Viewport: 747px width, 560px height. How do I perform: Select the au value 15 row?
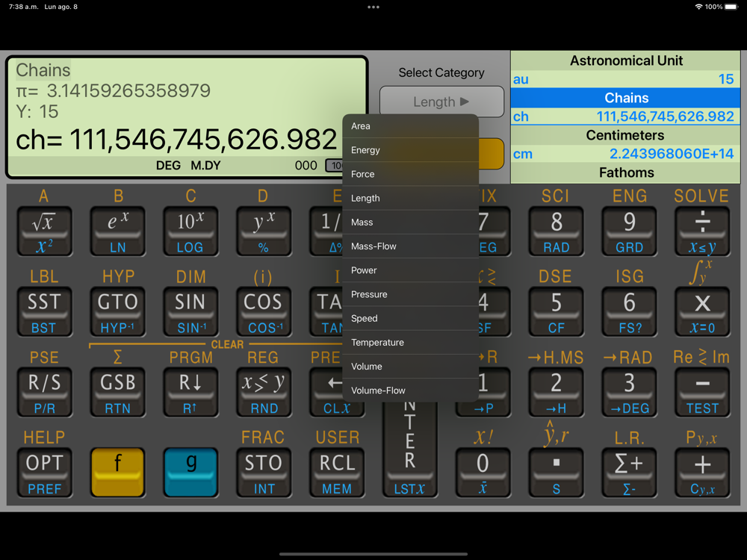tap(625, 79)
